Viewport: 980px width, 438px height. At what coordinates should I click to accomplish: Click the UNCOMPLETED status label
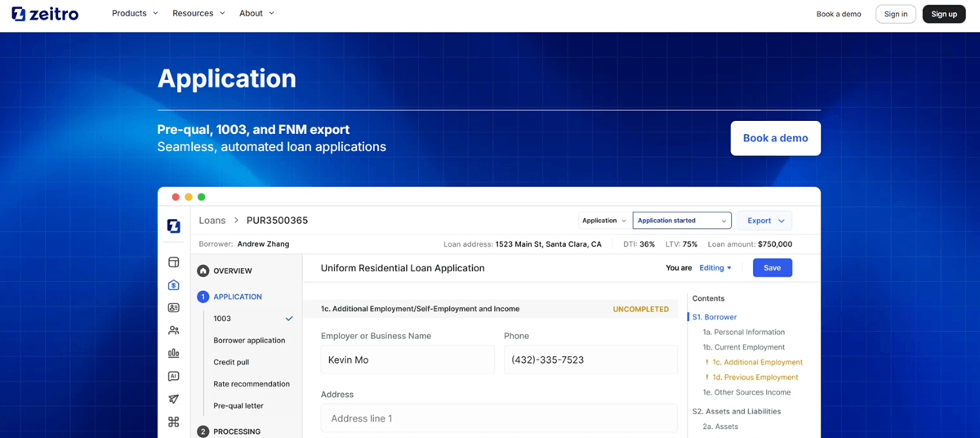641,309
